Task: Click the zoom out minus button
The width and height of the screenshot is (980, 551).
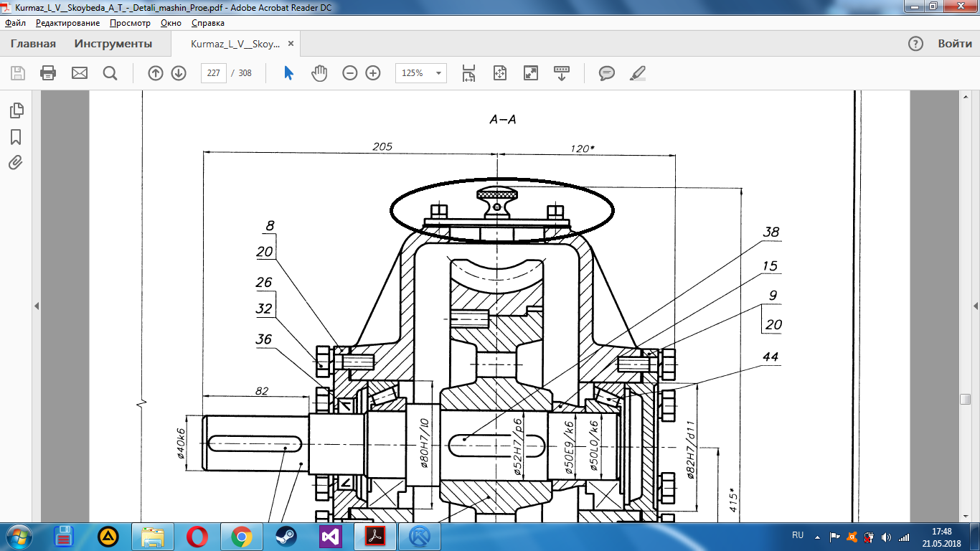Action: [x=350, y=73]
